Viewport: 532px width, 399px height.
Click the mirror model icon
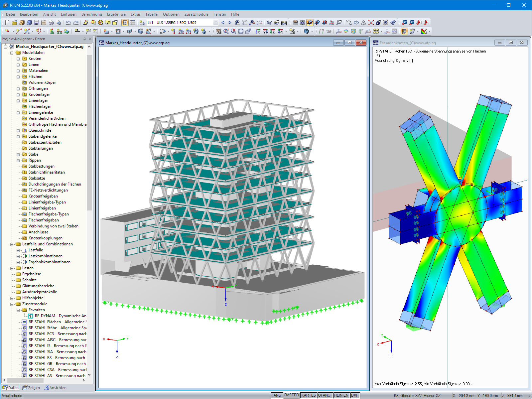363,23
